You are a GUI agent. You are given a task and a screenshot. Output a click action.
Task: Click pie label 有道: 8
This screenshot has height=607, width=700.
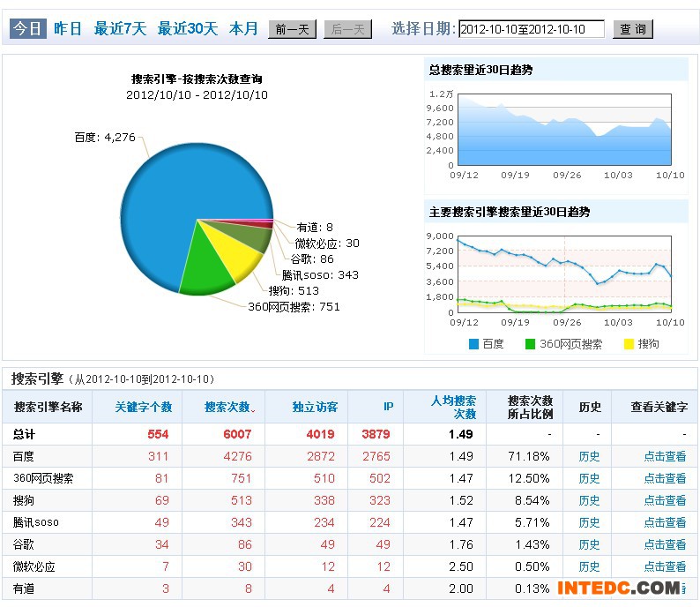(315, 228)
